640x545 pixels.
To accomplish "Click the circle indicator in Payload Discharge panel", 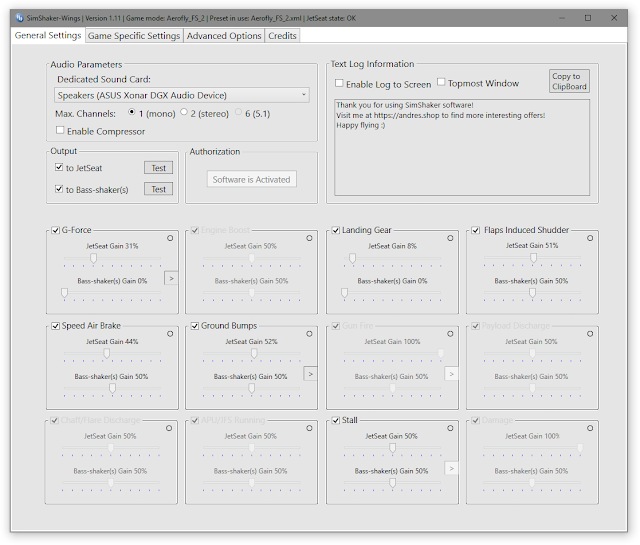I will (590, 334).
